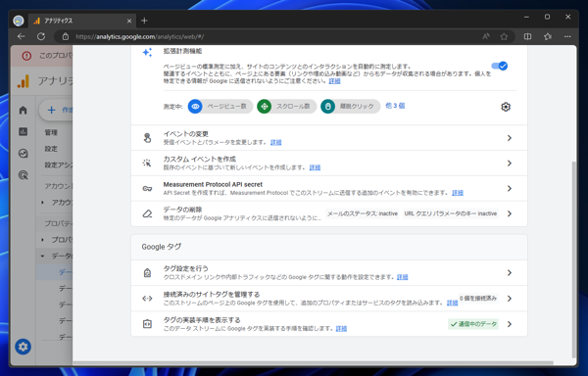Open the favorites list icon
Image resolution: width=588 pixels, height=376 pixels.
pyautogui.click(x=548, y=36)
